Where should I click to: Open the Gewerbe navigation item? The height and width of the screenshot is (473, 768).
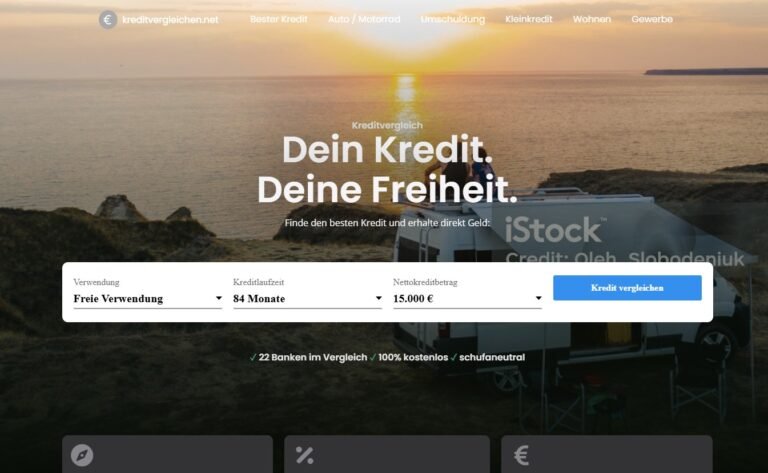652,19
